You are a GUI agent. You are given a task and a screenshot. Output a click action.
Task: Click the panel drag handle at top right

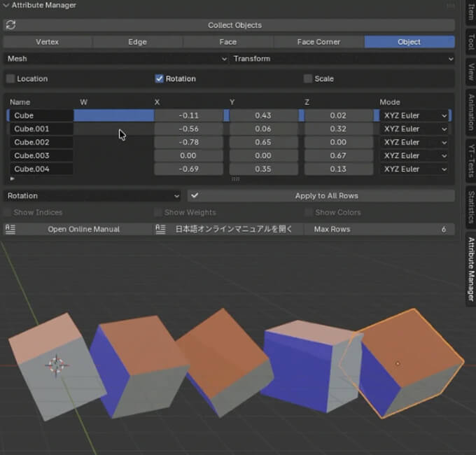pyautogui.click(x=450, y=6)
